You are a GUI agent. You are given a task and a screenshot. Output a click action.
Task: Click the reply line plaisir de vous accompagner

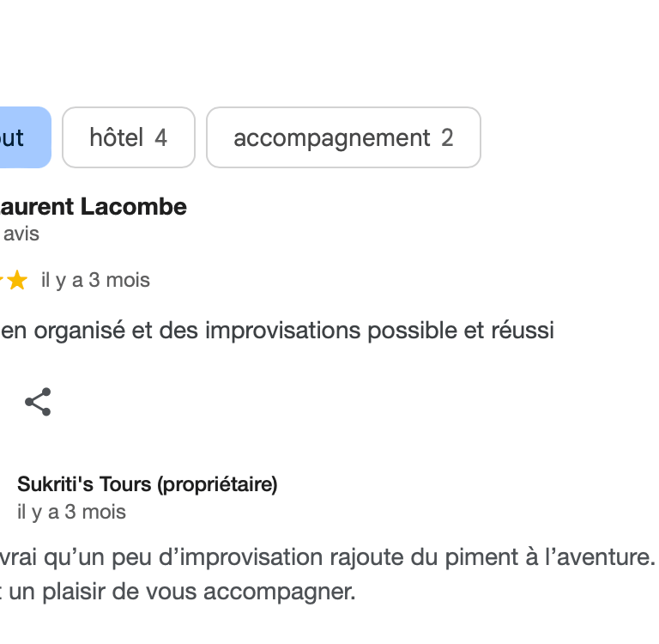tap(180, 592)
